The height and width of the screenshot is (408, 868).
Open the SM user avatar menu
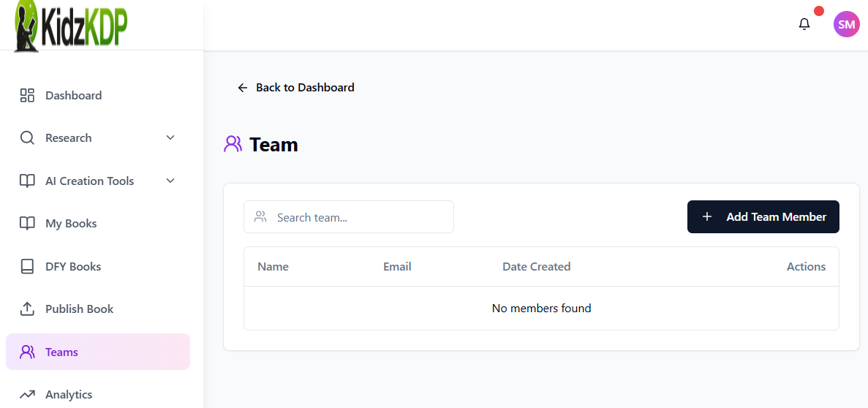click(x=846, y=24)
